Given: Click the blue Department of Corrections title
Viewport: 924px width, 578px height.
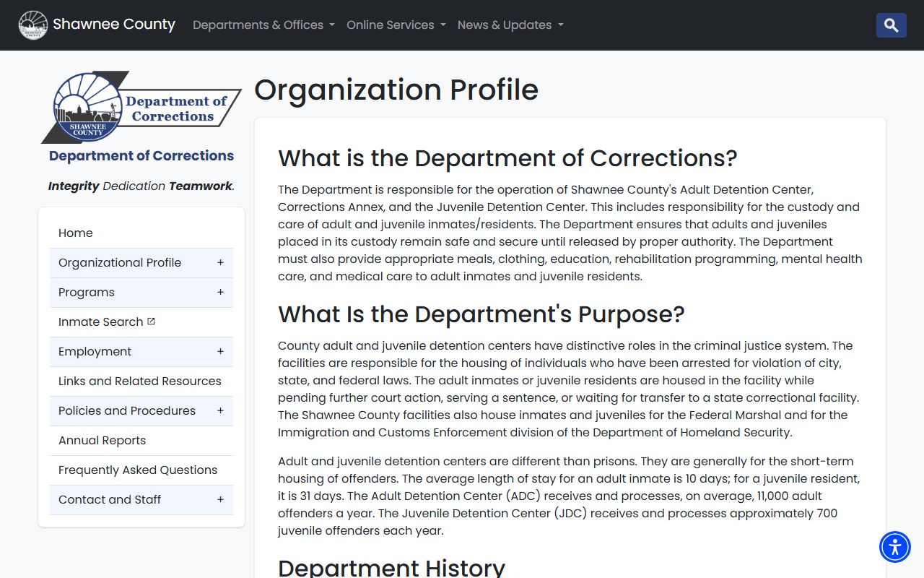Looking at the screenshot, I should (141, 155).
